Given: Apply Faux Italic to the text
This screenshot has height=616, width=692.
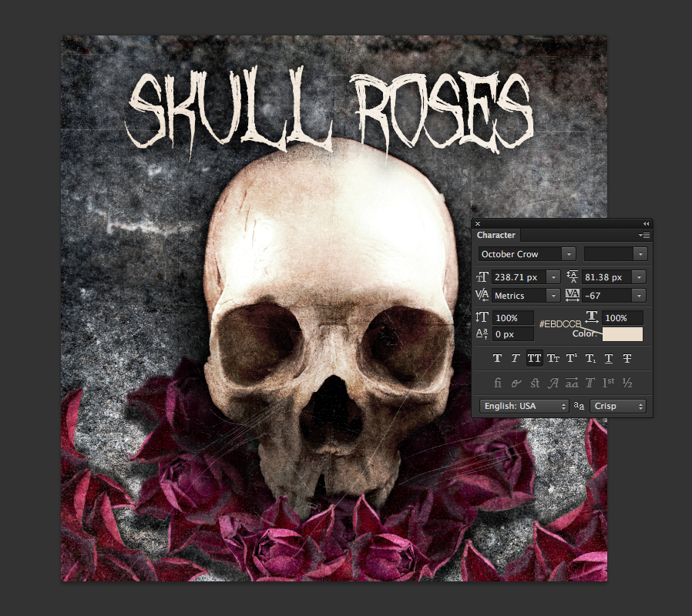Looking at the screenshot, I should click(x=515, y=359).
